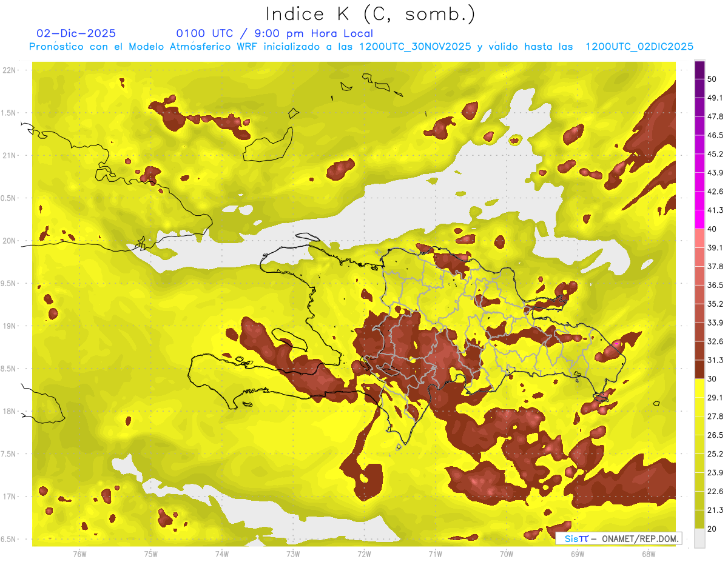Click the colorbar value 49.1
This screenshot has width=728, height=562.
715,98
